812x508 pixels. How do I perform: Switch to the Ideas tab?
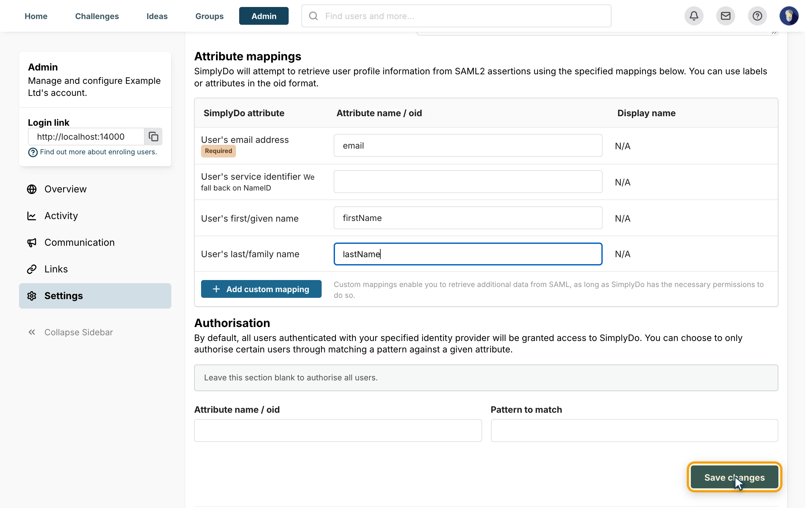click(157, 16)
